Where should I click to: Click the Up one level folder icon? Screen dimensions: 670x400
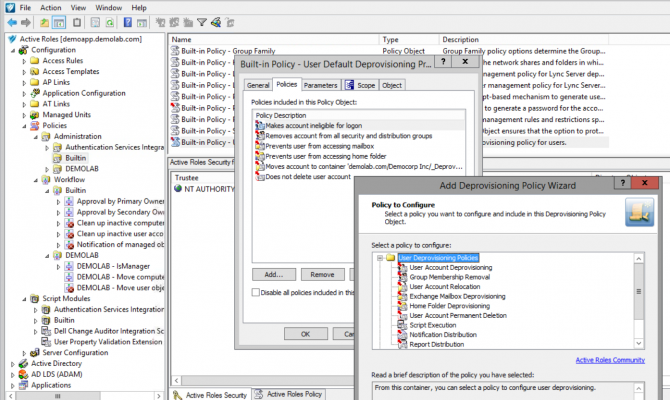coord(44,22)
